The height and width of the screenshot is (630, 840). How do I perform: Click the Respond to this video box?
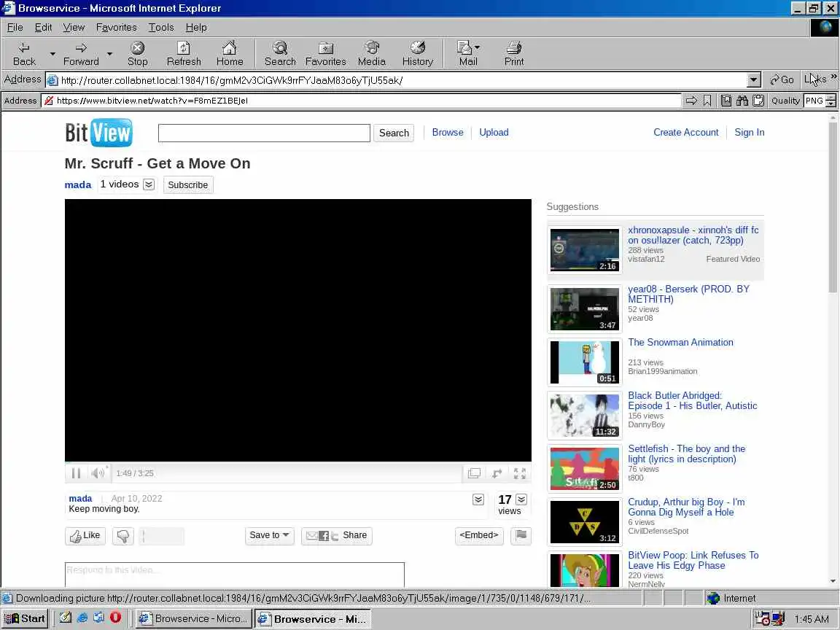click(x=235, y=575)
